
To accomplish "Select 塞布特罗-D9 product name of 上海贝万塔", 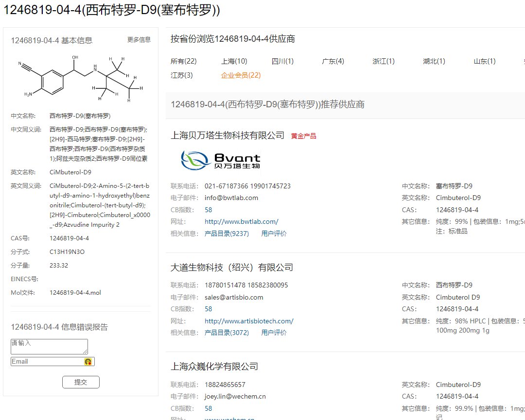I will [454, 186].
